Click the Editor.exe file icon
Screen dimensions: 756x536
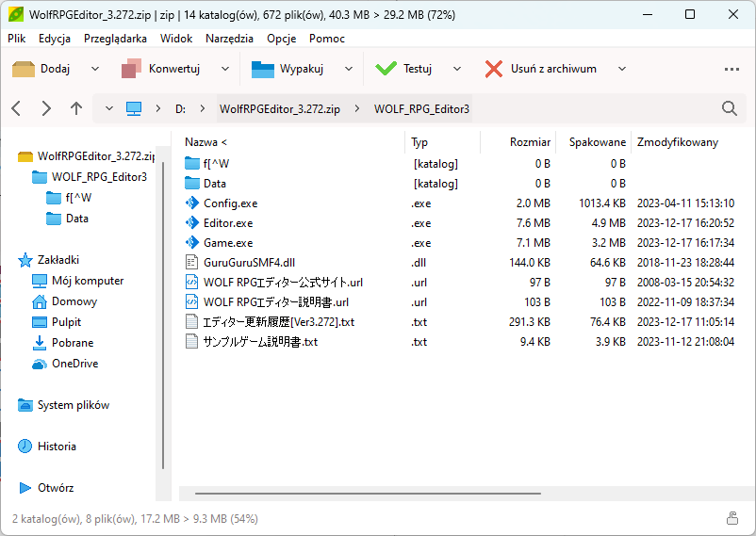[x=192, y=222]
